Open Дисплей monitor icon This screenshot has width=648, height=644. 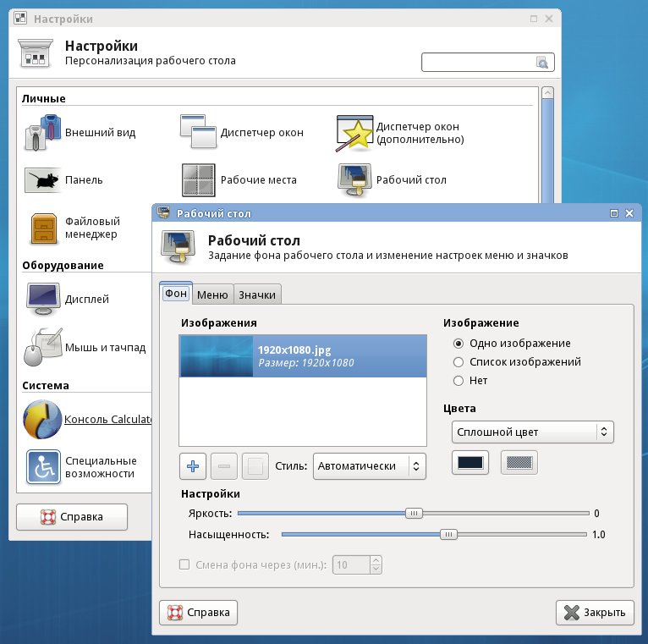coord(43,299)
